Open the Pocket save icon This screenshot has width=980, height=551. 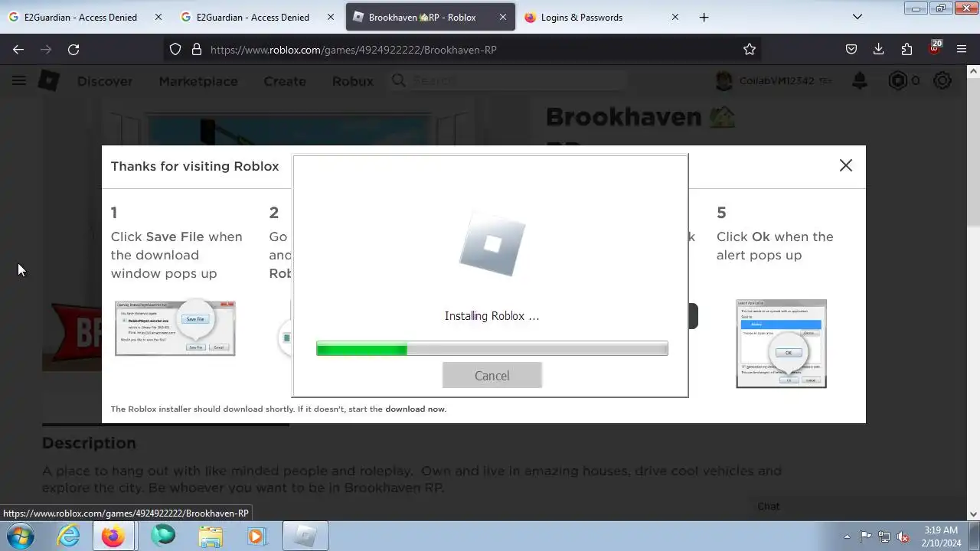[851, 49]
